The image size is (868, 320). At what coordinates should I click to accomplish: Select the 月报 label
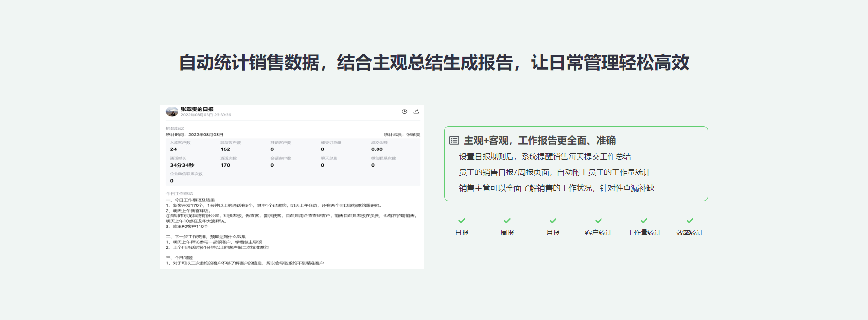[553, 233]
